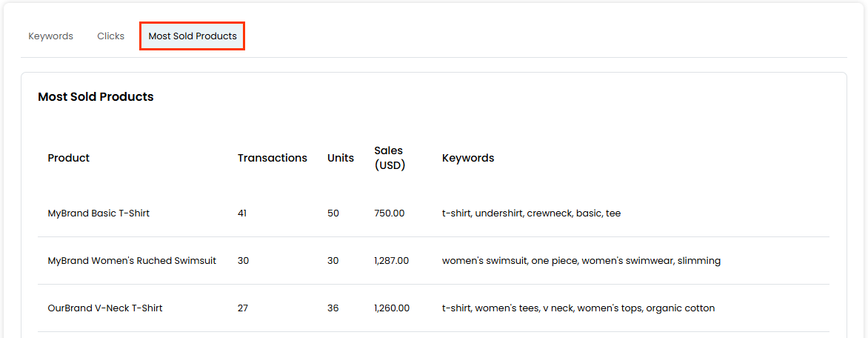Select MyBrand Women's Ruched Swimsuit product name
Viewport: 868px width, 338px height.
pos(132,261)
